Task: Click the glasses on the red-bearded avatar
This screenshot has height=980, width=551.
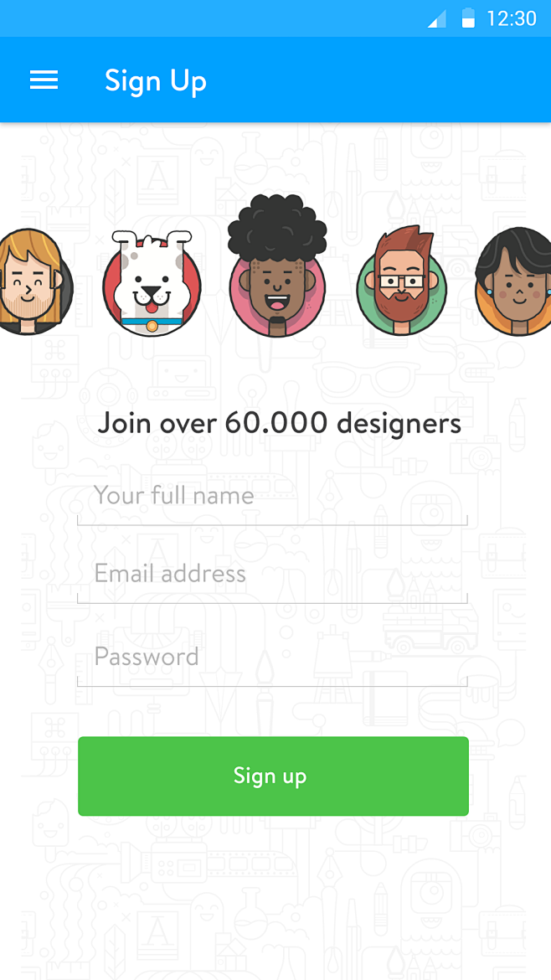Action: tap(402, 281)
